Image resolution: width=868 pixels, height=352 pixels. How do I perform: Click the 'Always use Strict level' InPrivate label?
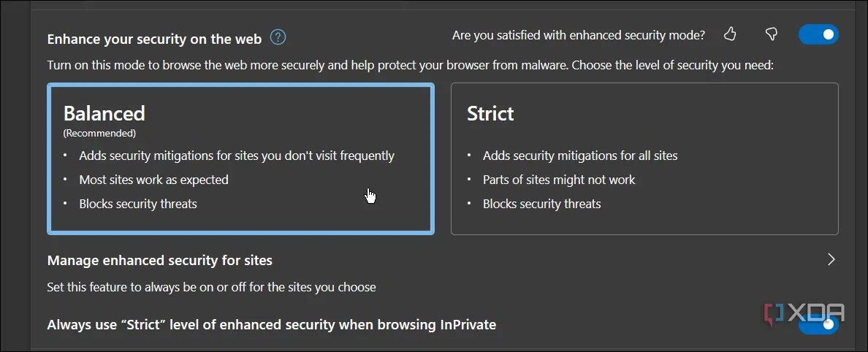[272, 325]
